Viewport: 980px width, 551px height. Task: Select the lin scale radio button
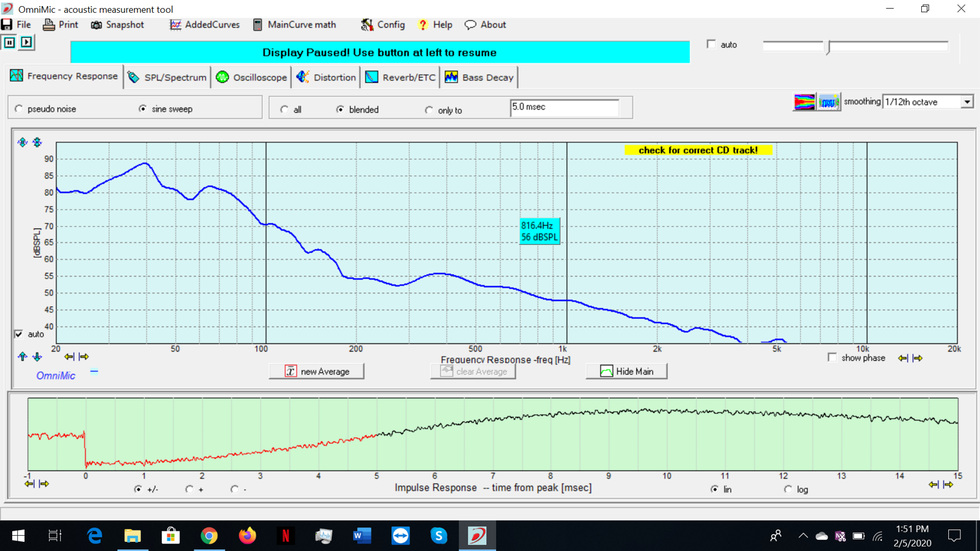coord(714,489)
